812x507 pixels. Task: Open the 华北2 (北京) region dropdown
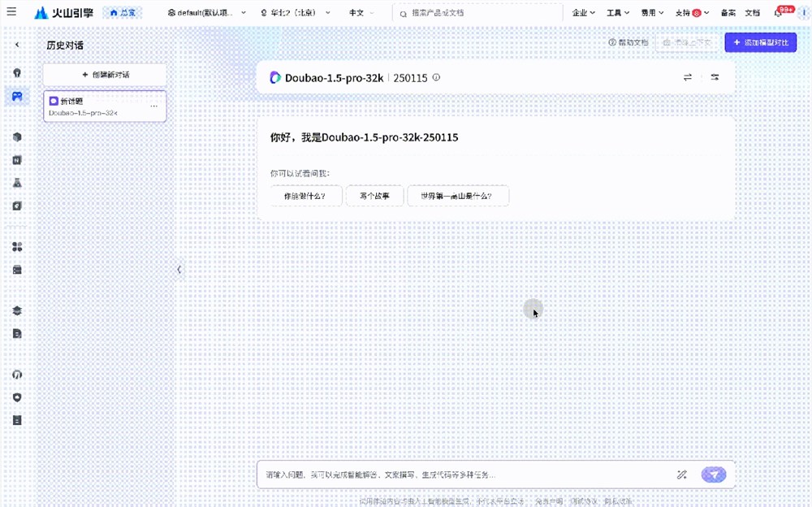pyautogui.click(x=296, y=13)
